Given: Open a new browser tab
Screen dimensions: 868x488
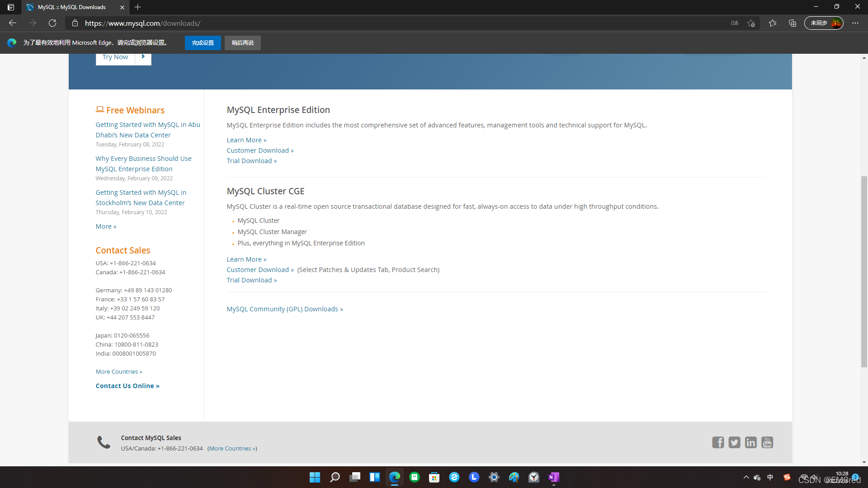Looking at the screenshot, I should click(138, 7).
